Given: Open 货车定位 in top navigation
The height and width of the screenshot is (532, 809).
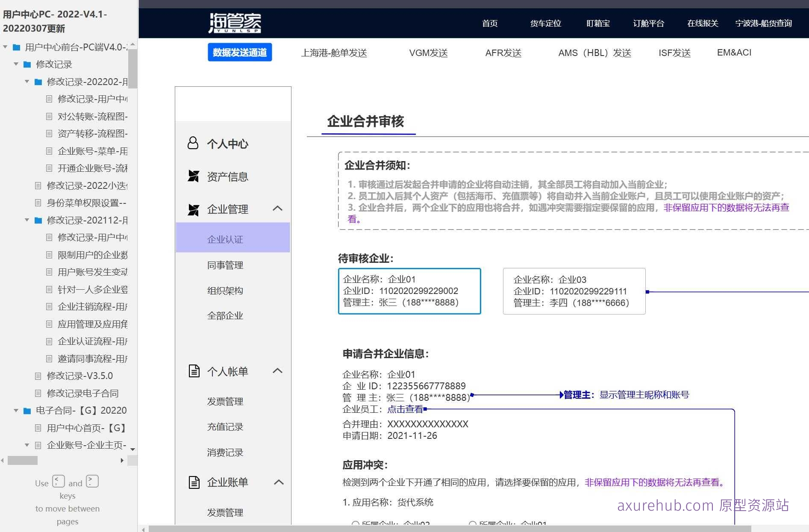Looking at the screenshot, I should [x=545, y=23].
